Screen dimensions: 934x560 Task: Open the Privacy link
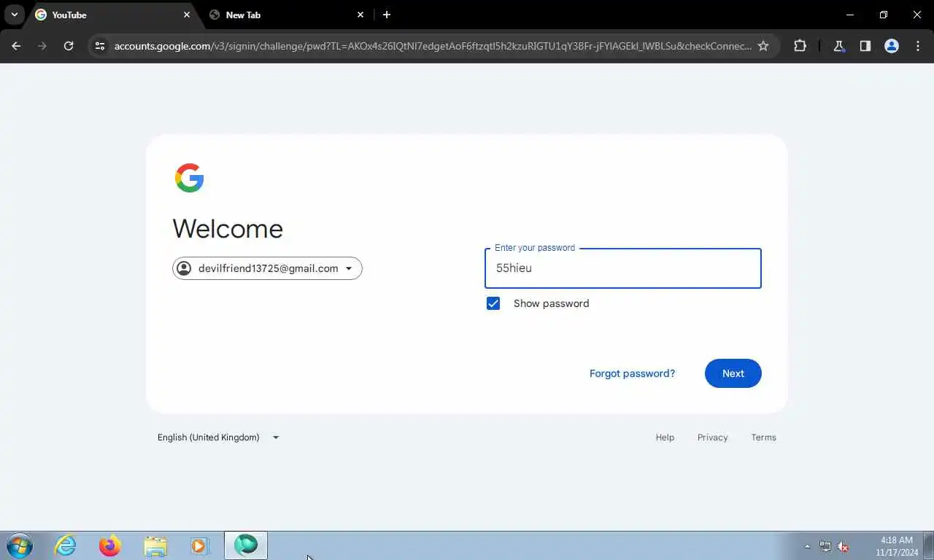pyautogui.click(x=713, y=437)
